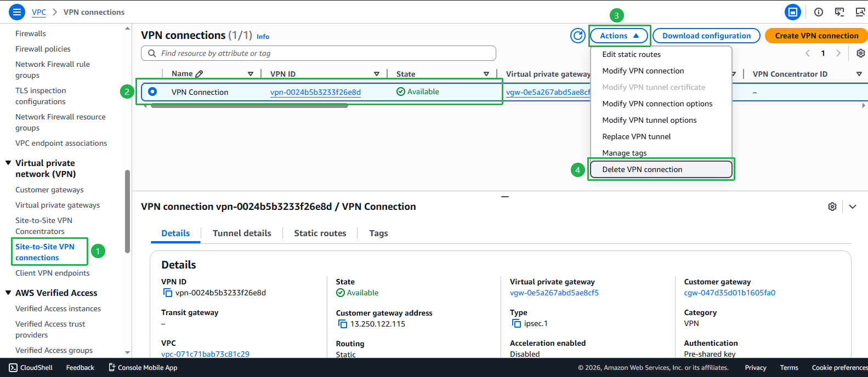The height and width of the screenshot is (377, 868).
Task: Open the CloudShell icon in the top bar
Action: [x=839, y=12]
